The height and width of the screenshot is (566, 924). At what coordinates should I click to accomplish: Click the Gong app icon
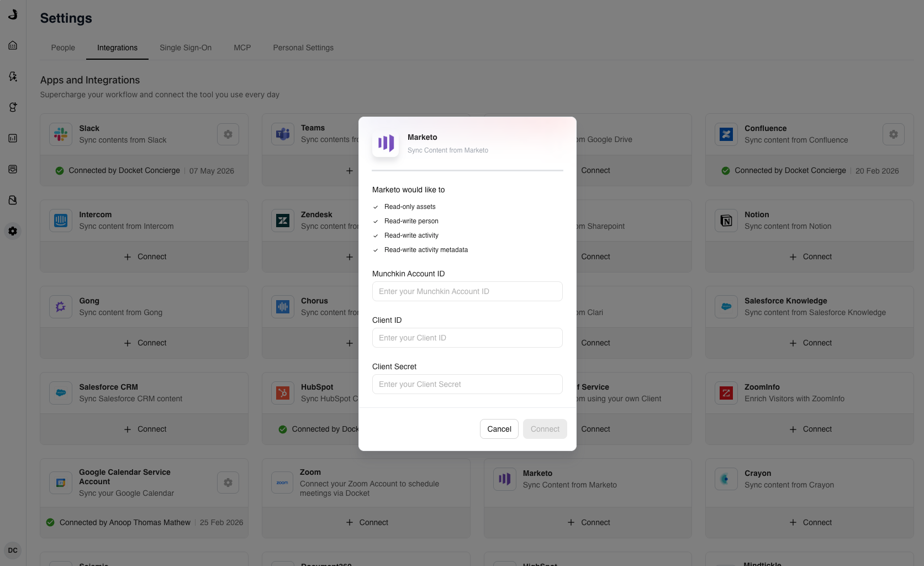tap(61, 307)
